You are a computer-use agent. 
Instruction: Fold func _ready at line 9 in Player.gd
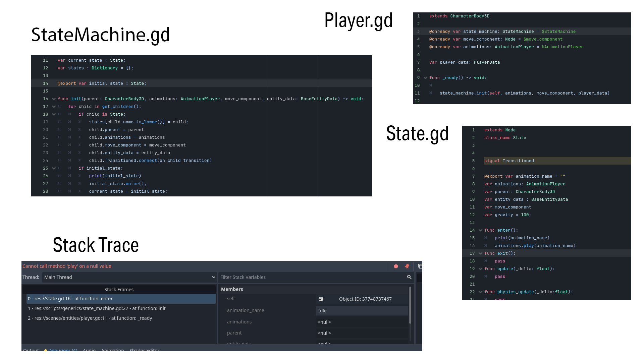(425, 78)
